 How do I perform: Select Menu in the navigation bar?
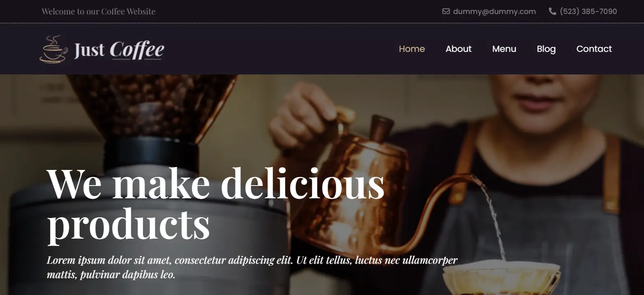504,49
